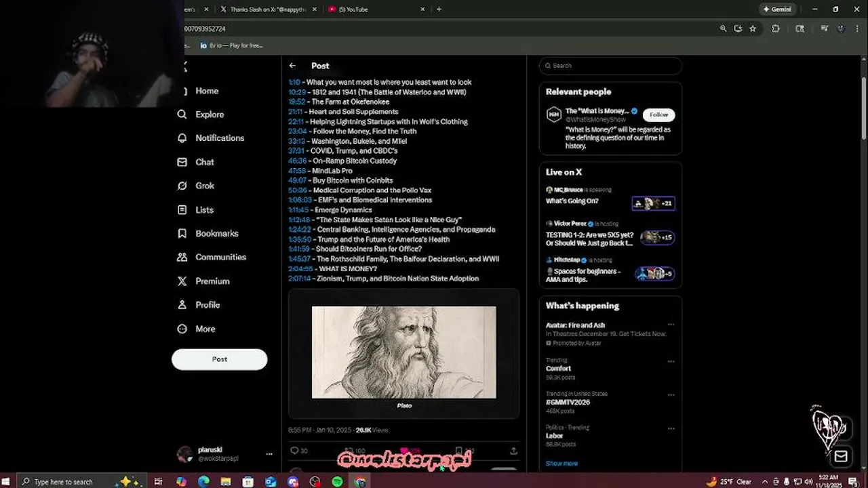Click the share icon on the post
This screenshot has width=868, height=488.
click(513, 451)
